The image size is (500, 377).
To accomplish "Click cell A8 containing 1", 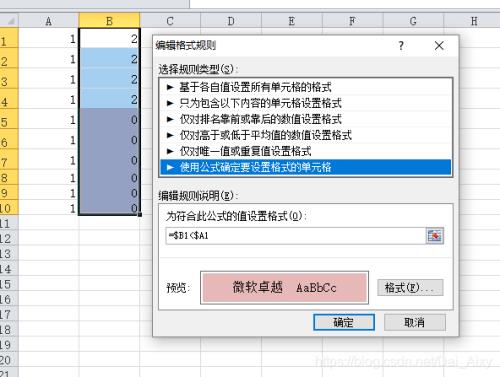I will pos(49,178).
